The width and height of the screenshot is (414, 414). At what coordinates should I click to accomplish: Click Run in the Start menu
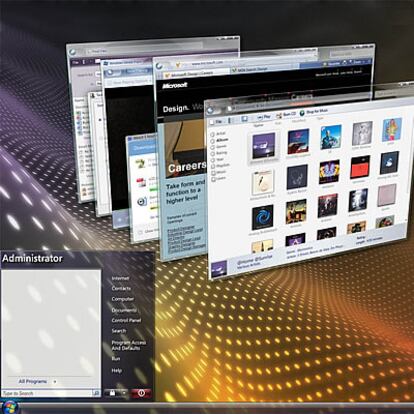[x=116, y=359]
